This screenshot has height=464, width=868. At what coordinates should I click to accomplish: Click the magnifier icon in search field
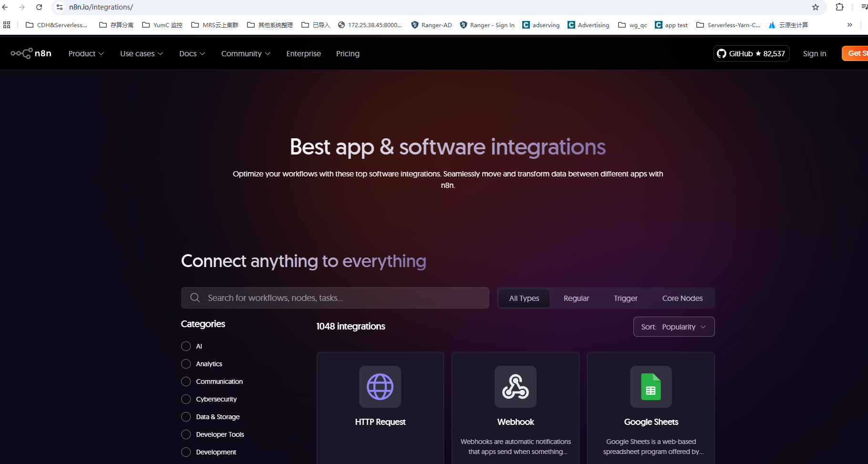[195, 298]
